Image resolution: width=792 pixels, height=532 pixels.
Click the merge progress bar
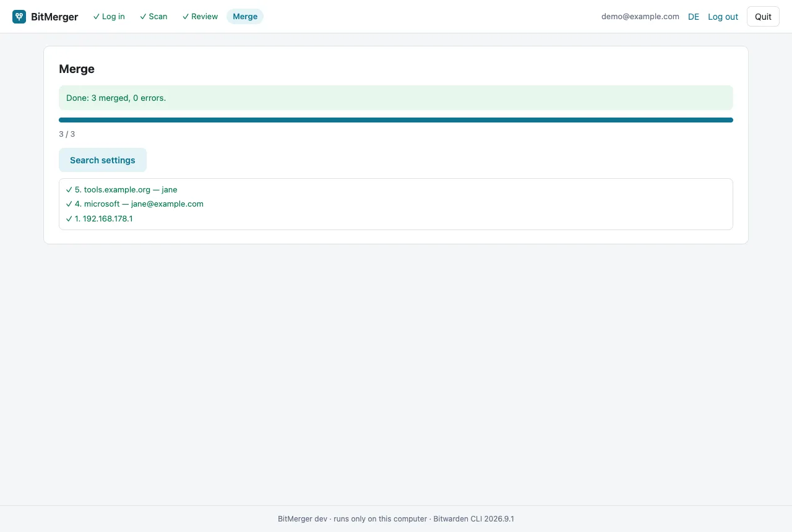[396, 120]
